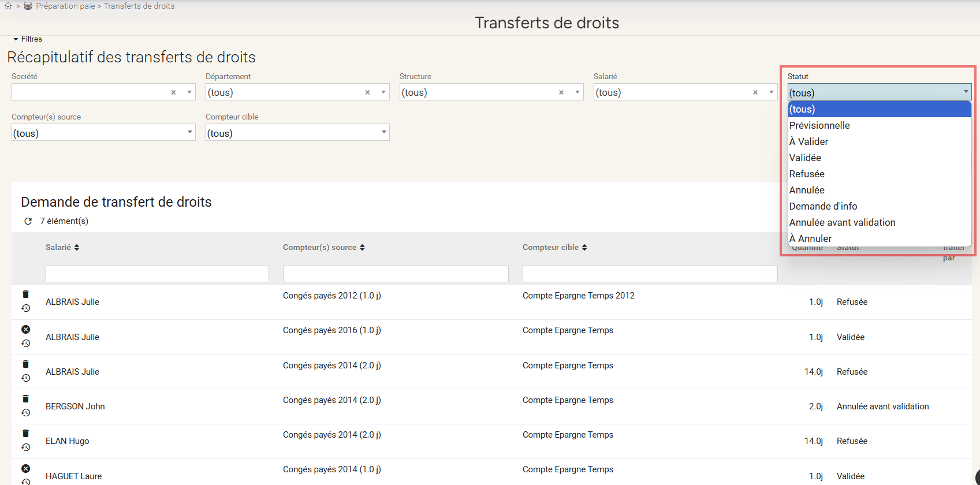This screenshot has width=980, height=485.
Task: Pick 'Prévisionnelle' from the status options
Action: coord(819,125)
